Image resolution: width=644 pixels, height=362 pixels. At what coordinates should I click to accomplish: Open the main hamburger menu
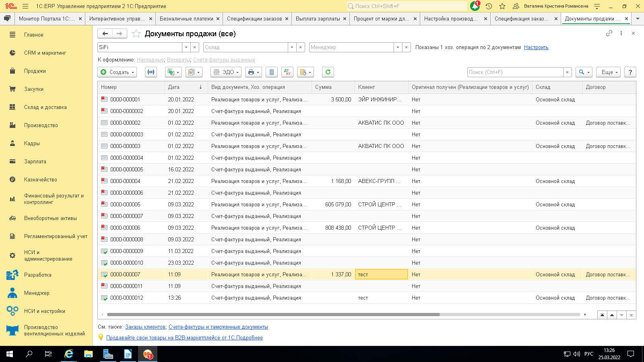tap(25, 6)
